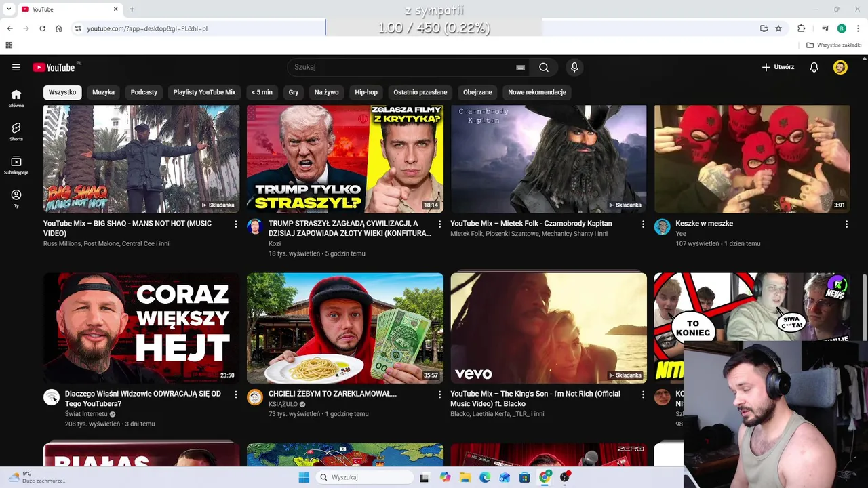Open Shorts in the left sidebar
Screen dimensions: 868x488
pyautogui.click(x=16, y=131)
